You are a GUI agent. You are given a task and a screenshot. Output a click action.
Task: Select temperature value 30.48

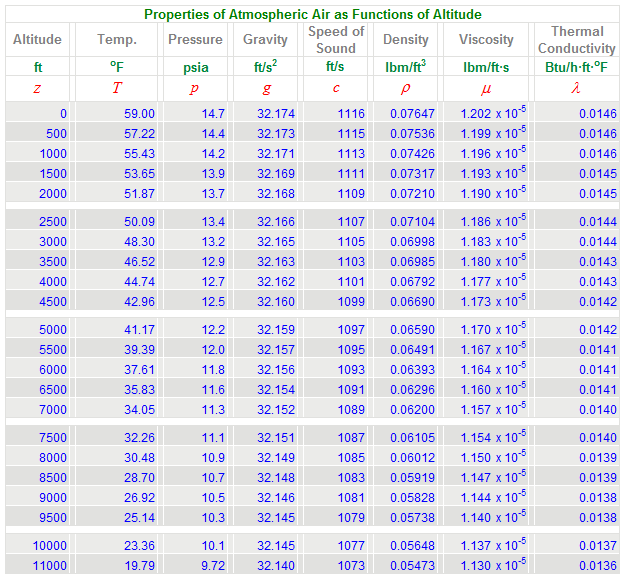click(x=139, y=457)
